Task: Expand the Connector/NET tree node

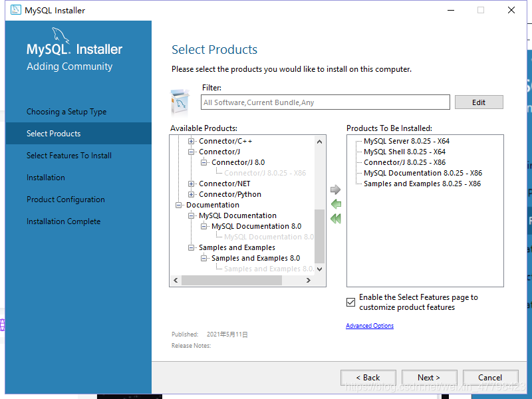Action: pos(192,184)
